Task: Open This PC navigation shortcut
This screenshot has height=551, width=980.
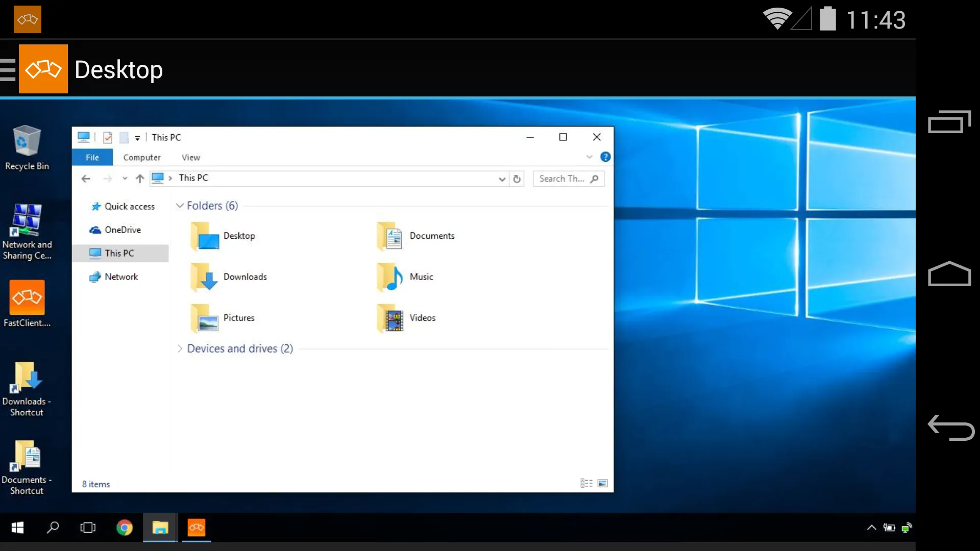Action: click(119, 253)
